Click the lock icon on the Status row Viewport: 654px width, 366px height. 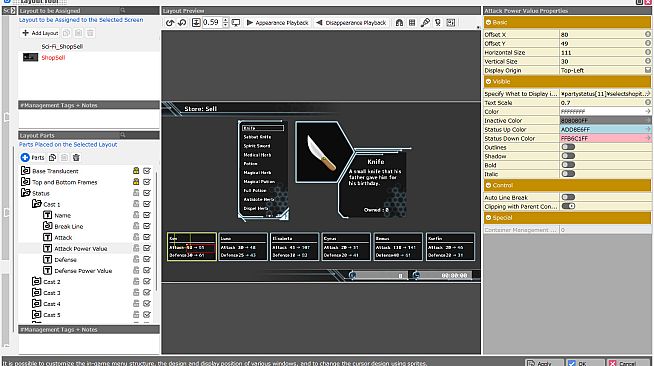click(136, 193)
